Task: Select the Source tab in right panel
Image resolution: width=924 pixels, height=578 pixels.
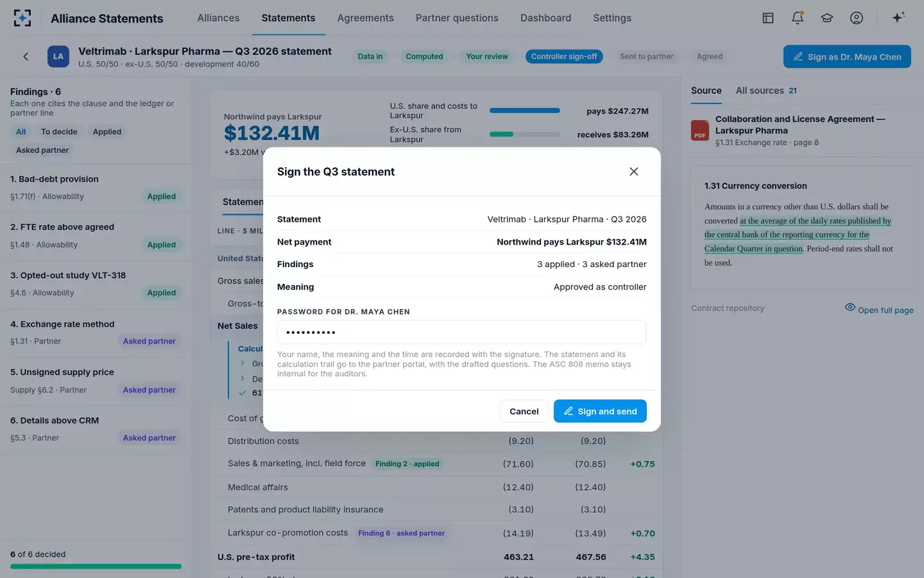Action: [x=706, y=91]
